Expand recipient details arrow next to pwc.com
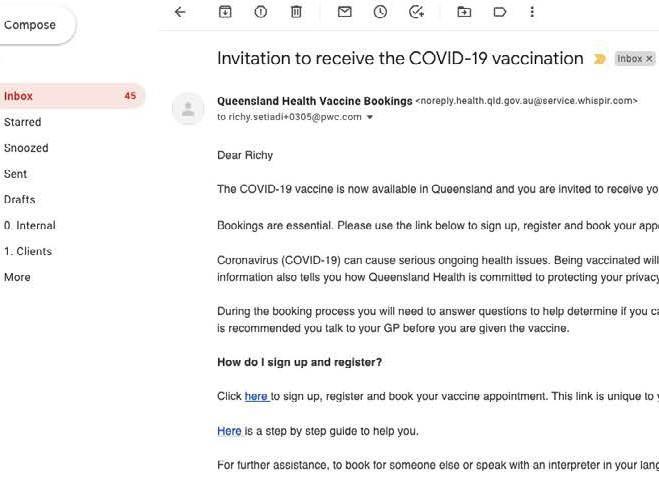This screenshot has height=482, width=659. click(370, 117)
